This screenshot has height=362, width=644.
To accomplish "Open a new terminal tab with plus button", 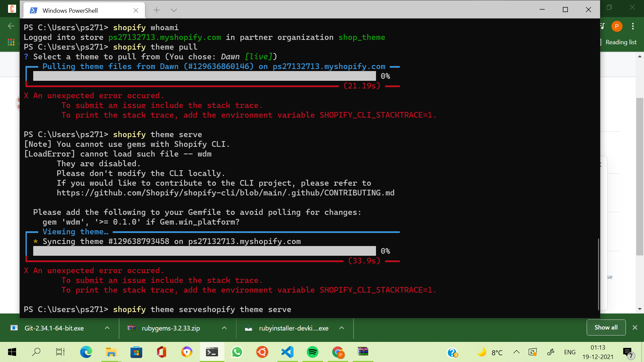I will click(x=156, y=10).
